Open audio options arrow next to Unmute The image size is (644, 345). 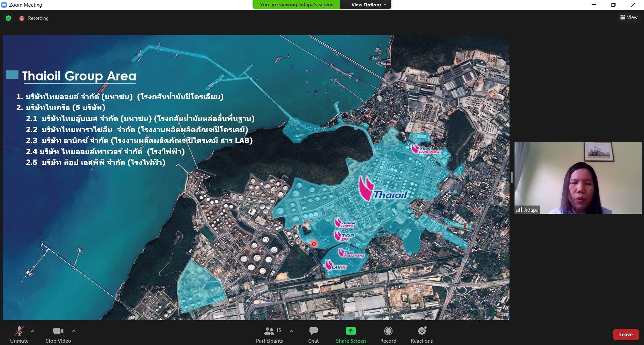[33, 331]
